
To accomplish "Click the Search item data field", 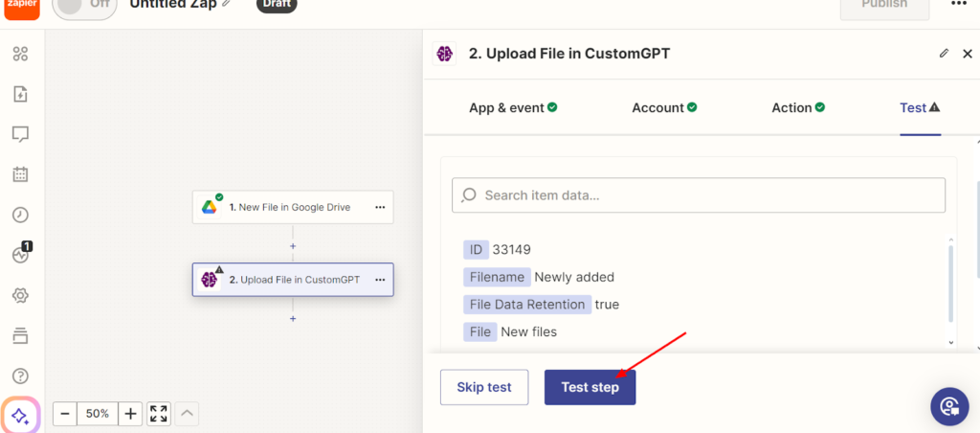I will 699,195.
